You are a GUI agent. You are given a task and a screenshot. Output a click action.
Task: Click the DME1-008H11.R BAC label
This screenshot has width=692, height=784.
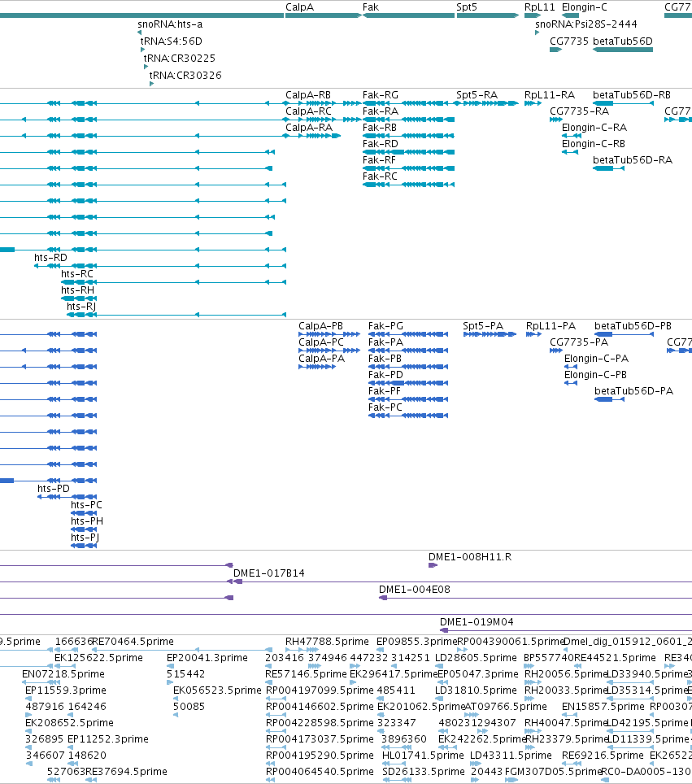click(470, 557)
